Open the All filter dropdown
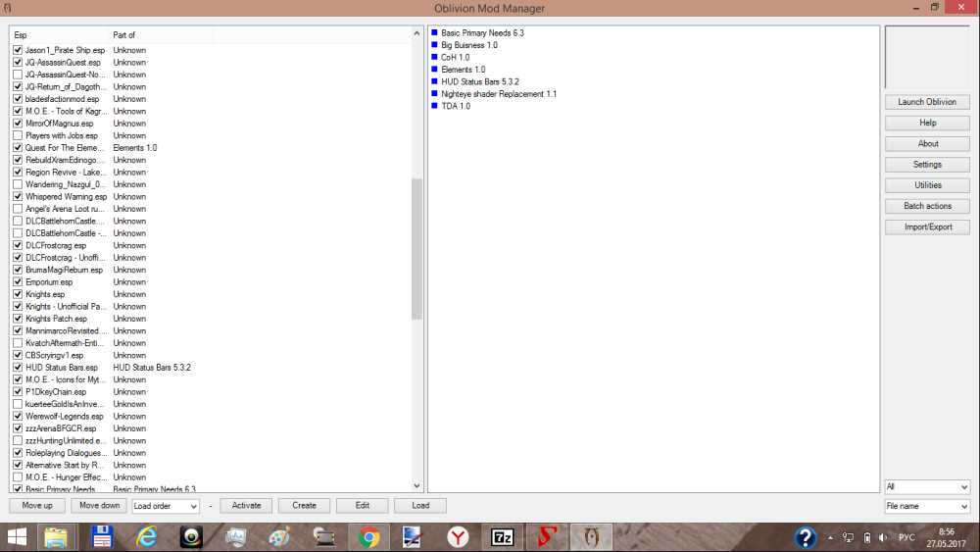Screen dimensions: 980x552 pyautogui.click(x=927, y=486)
